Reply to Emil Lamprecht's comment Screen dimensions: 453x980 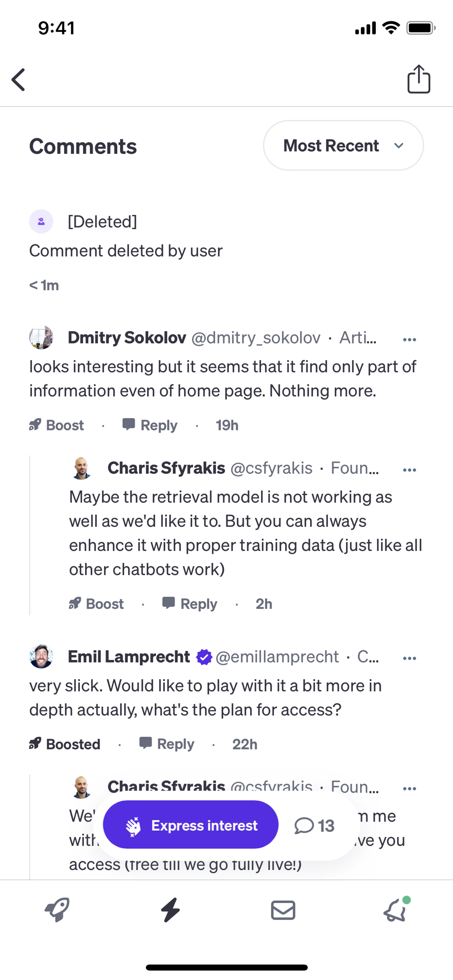167,744
